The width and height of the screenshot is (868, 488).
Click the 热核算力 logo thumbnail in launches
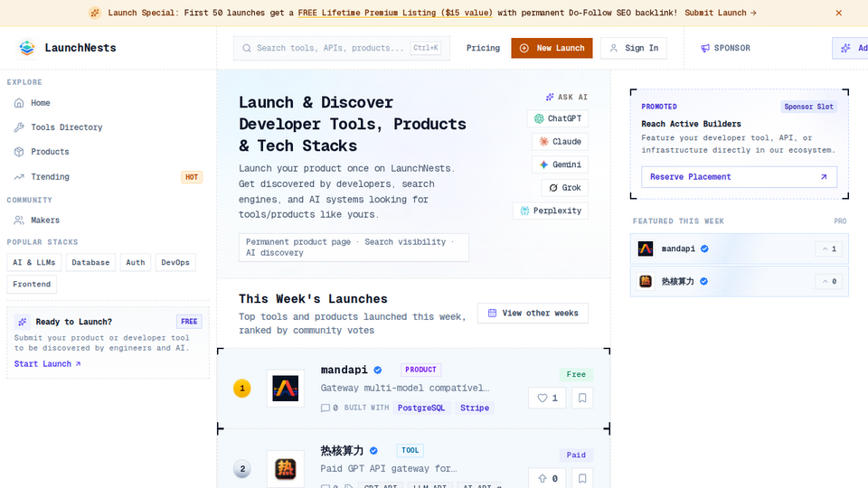[285, 469]
